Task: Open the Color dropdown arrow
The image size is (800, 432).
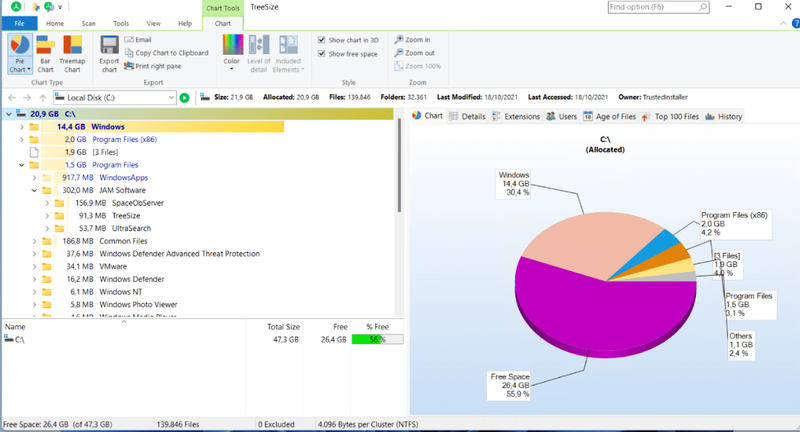Action: [232, 69]
